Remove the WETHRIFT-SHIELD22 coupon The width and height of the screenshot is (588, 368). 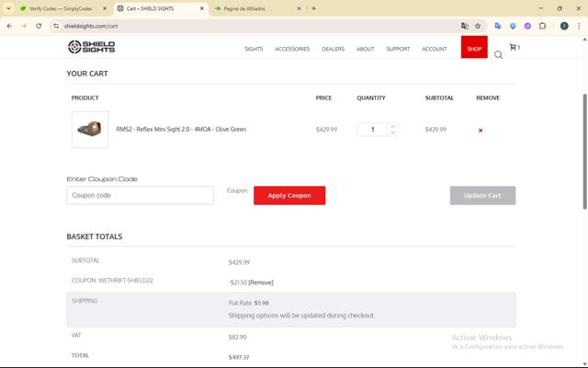pos(261,282)
